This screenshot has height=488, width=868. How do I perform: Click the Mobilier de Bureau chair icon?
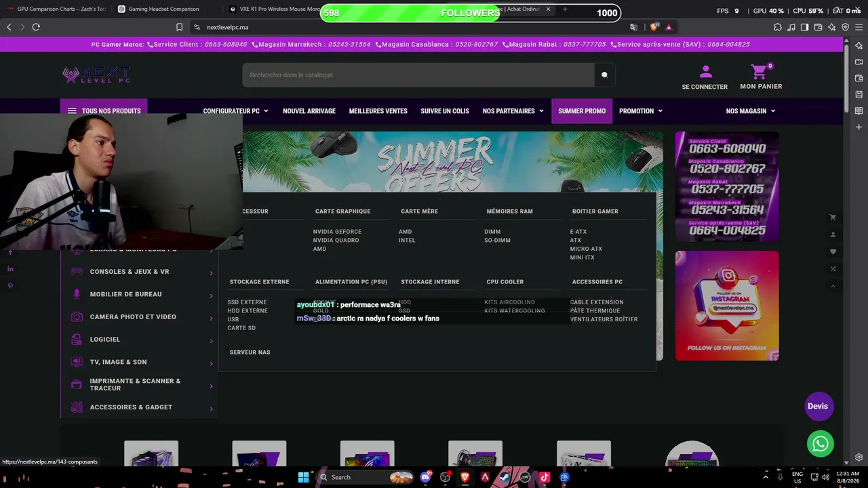click(x=77, y=294)
